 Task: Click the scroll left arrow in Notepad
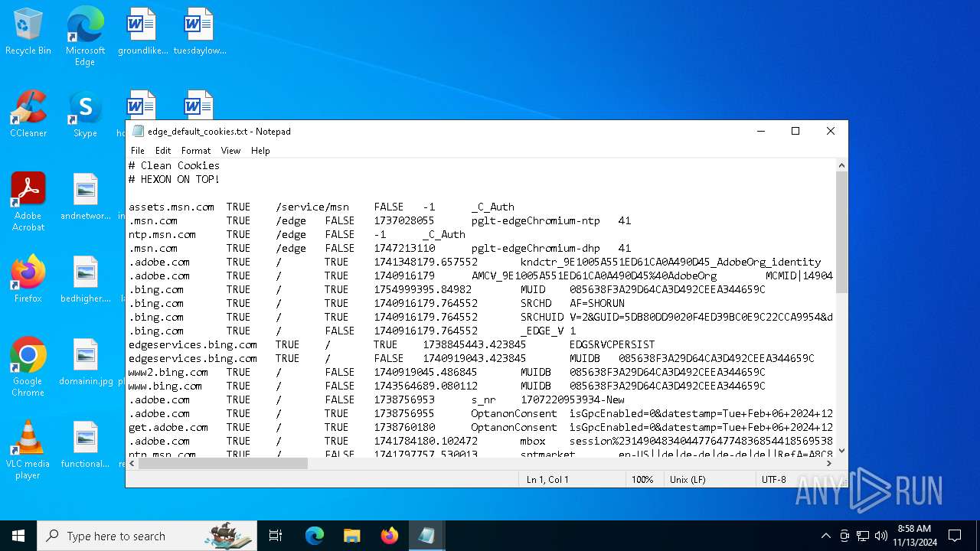132,464
